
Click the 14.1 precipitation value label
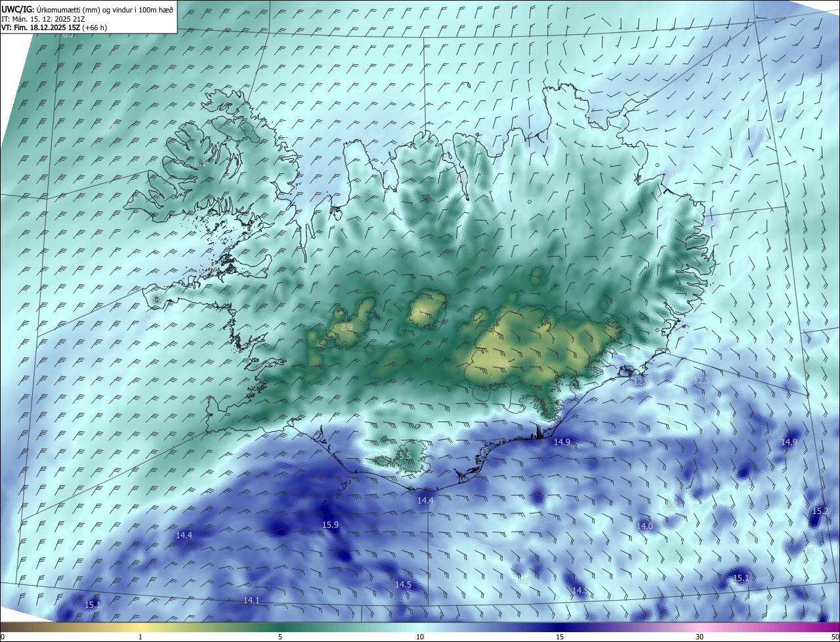pos(251,600)
